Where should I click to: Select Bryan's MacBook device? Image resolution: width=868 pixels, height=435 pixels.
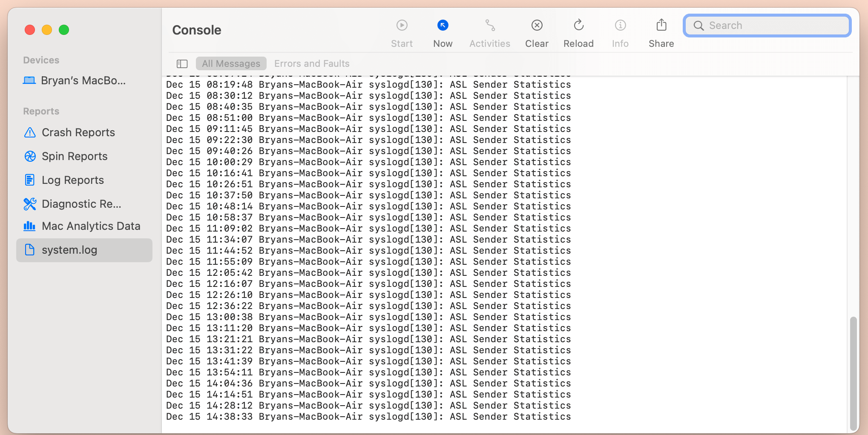83,80
